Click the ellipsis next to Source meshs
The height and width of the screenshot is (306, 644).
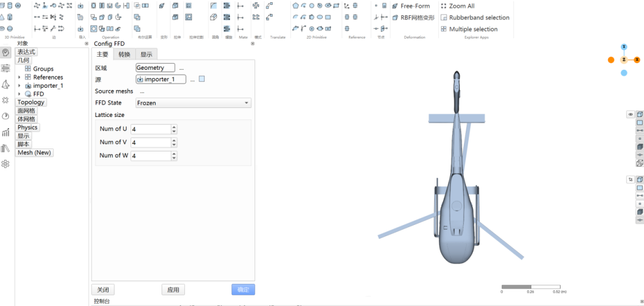[x=142, y=92]
